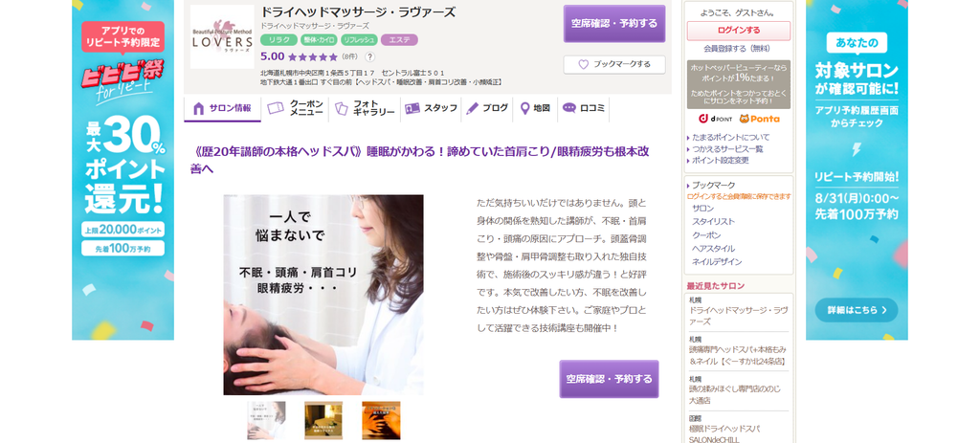This screenshot has width=980, height=443.
Task: Open recently viewed 極眠ドライヘッドスパ salon
Action: coord(725,434)
